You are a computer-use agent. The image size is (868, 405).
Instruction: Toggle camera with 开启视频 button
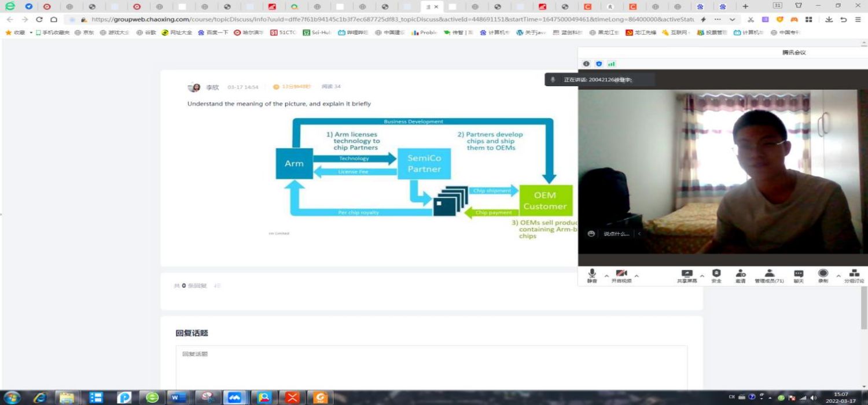click(x=621, y=274)
